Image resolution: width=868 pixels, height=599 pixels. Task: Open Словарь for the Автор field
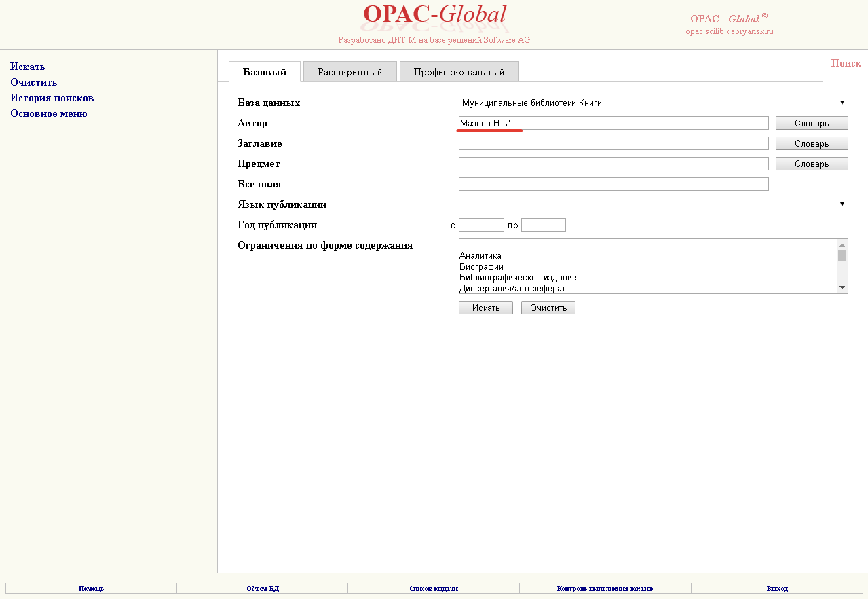(x=812, y=123)
